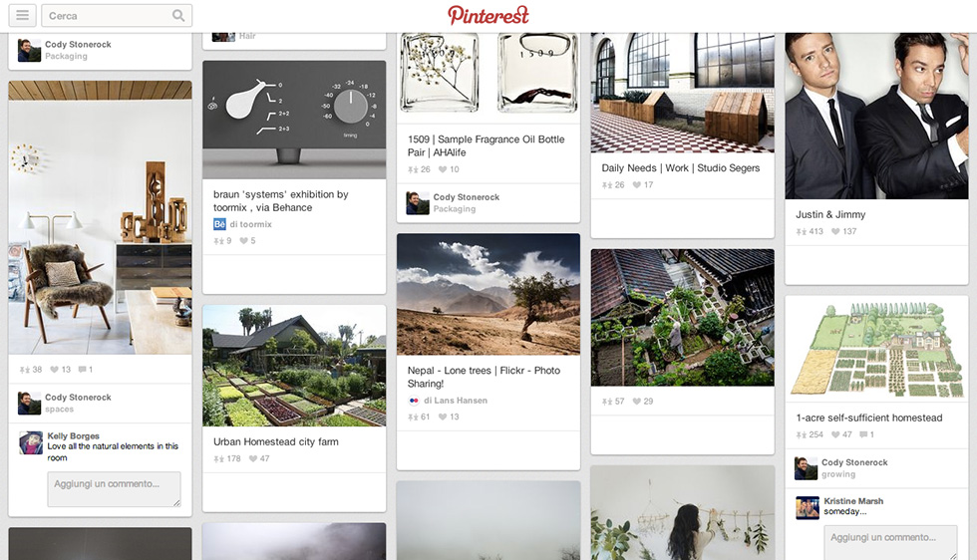Click the 1509 Sample Fragrance Oil Bottle title

(487, 145)
